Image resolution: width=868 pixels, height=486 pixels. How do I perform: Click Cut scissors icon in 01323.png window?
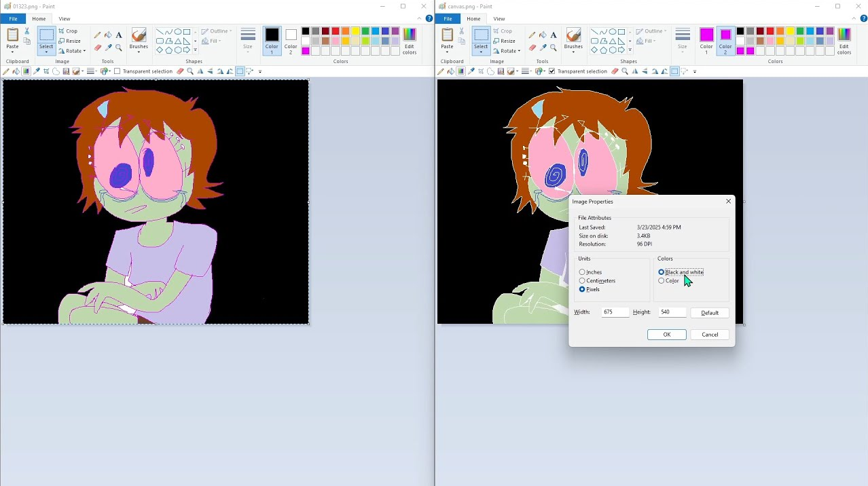[27, 31]
